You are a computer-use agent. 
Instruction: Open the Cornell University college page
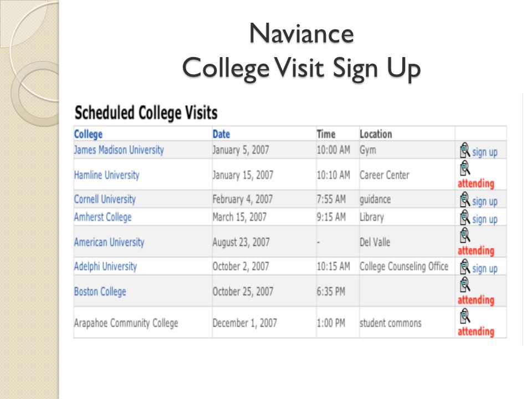105,199
